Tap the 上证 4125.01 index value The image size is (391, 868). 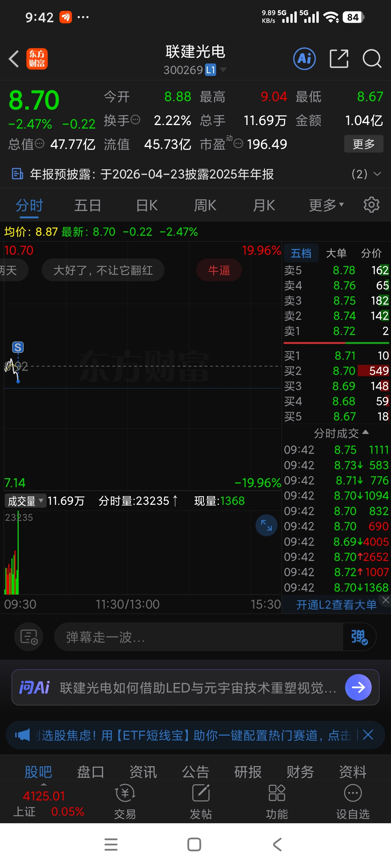[x=44, y=796]
